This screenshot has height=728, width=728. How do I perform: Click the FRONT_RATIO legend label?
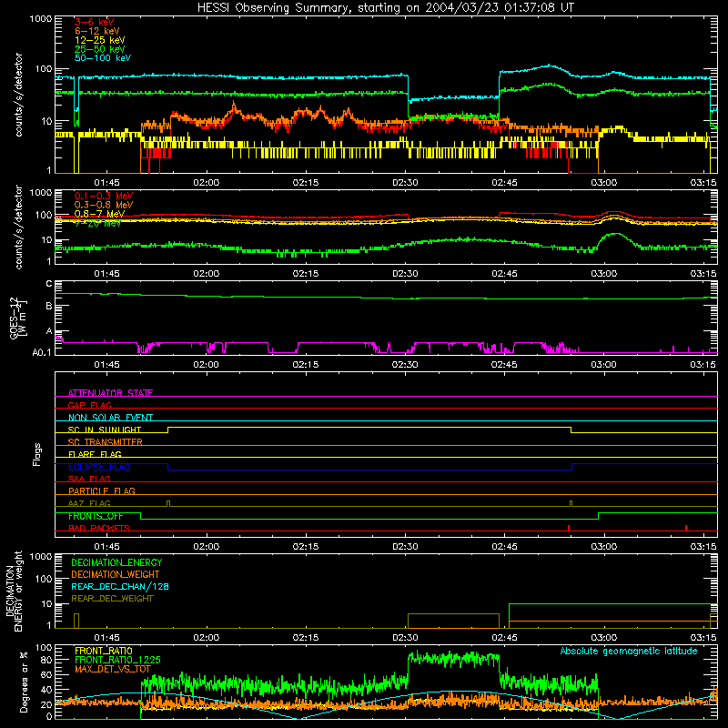[x=104, y=651]
